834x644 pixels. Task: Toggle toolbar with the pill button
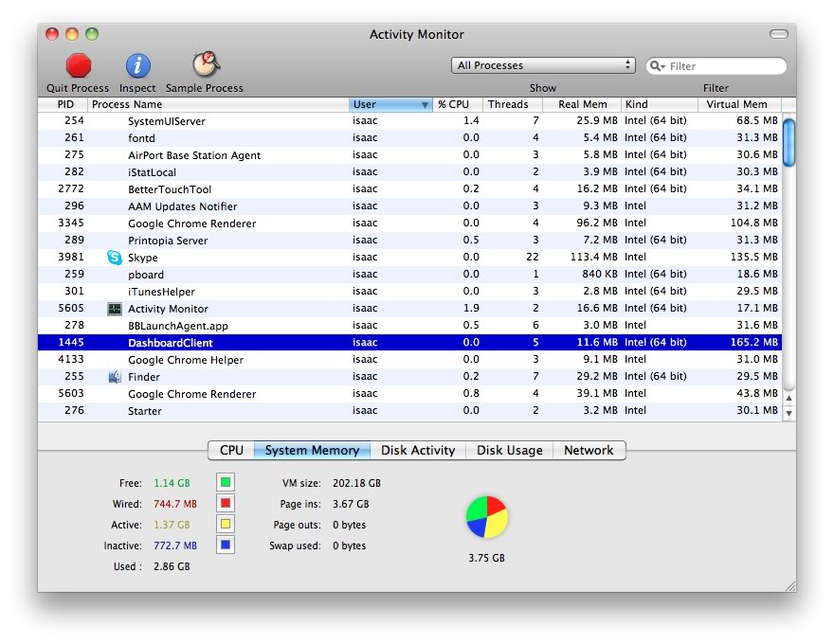tap(779, 34)
